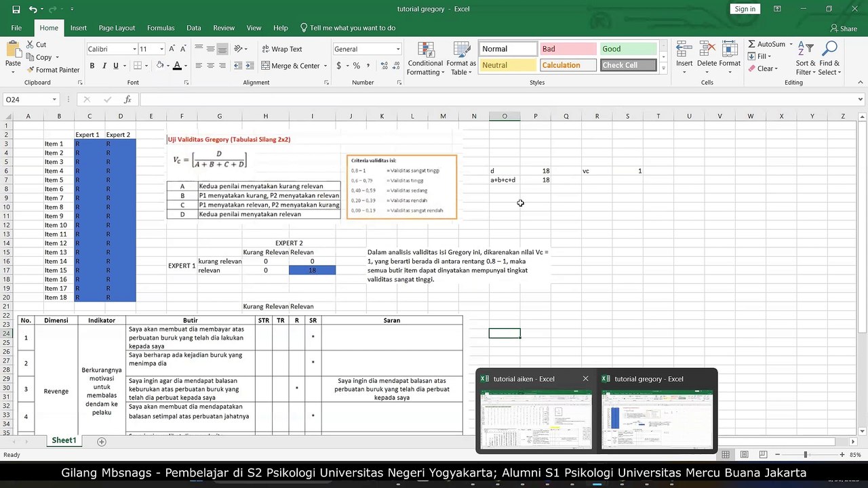
Task: Click the AutoSum sigma icon
Action: pyautogui.click(x=752, y=44)
